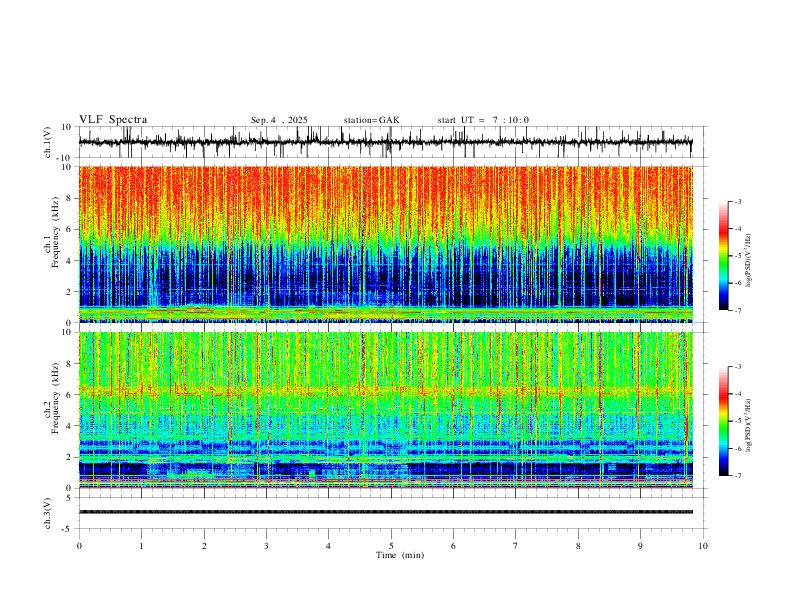Click the ch.2 frequency axis "2" tick label
This screenshot has height=612, width=792.
(70, 457)
